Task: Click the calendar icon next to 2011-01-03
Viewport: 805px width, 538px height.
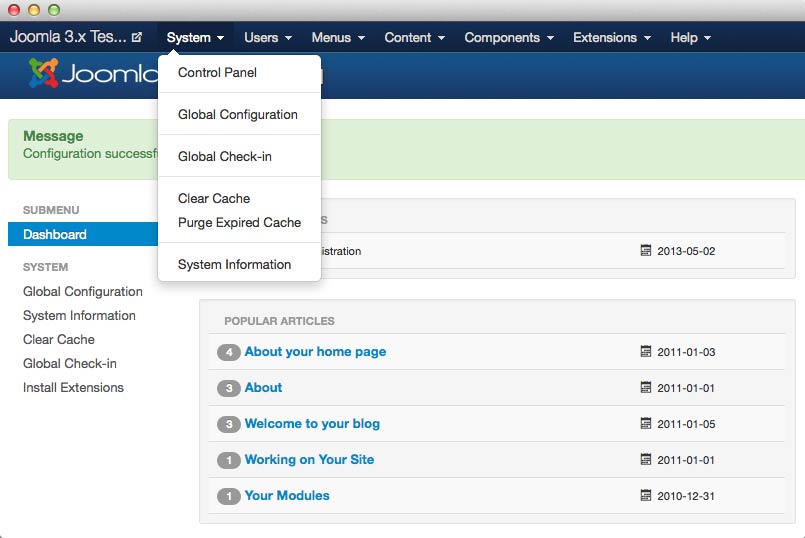Action: coord(646,352)
